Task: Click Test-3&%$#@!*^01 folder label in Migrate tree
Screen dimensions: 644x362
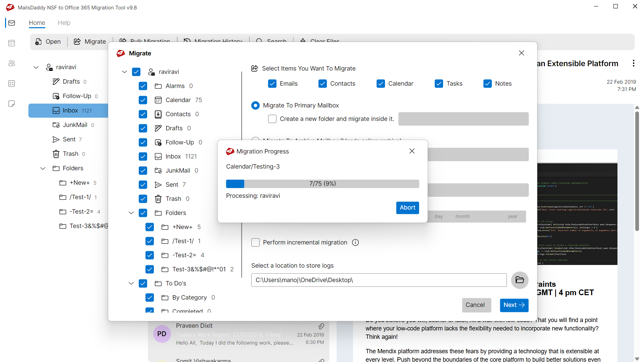Action: point(199,269)
